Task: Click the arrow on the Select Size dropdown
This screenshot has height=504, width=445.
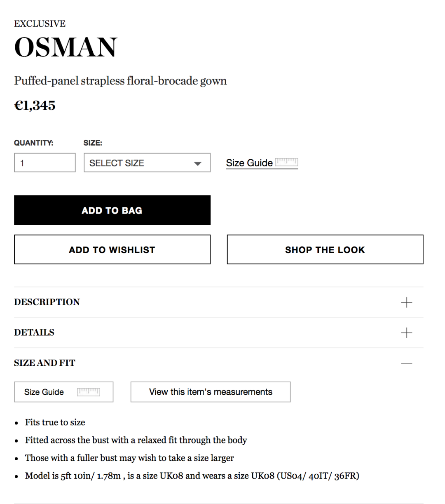Action: (x=198, y=163)
